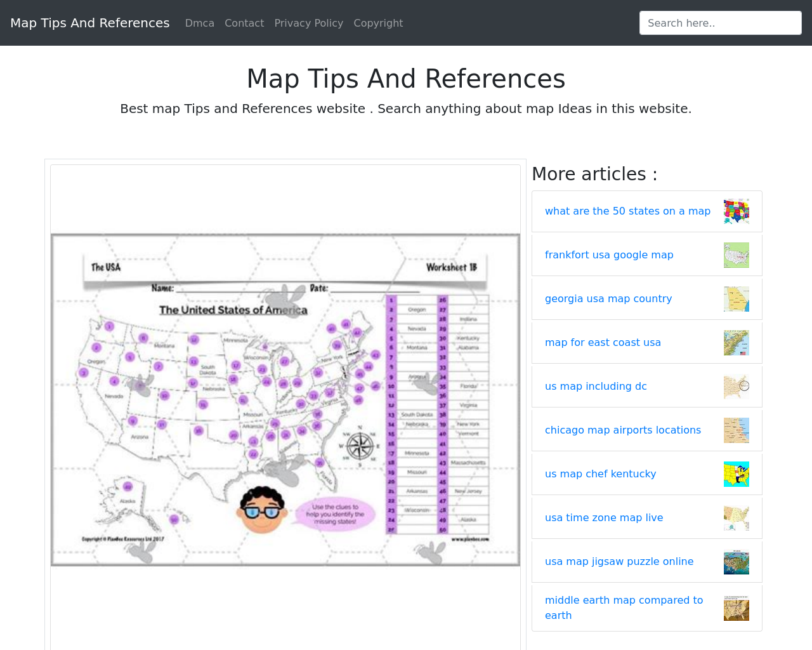The height and width of the screenshot is (650, 812).
Task: Click the 'Map Tips And References' page heading
Action: pos(406,79)
